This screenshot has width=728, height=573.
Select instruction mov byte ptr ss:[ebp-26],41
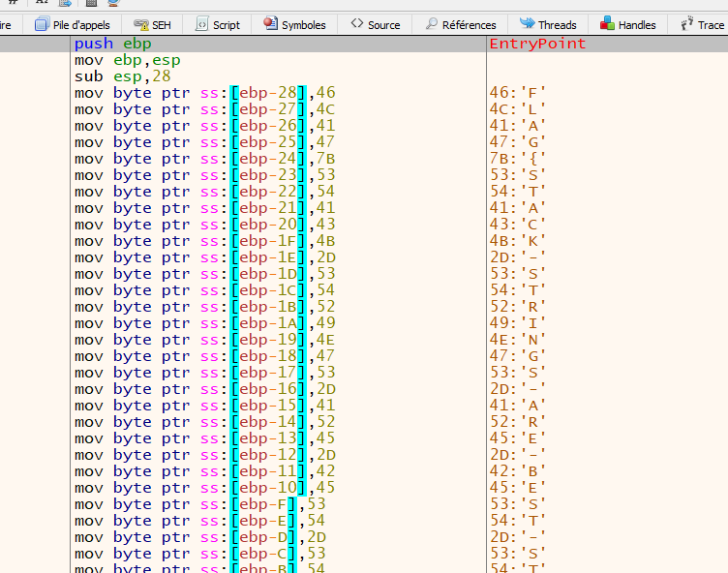tap(205, 126)
